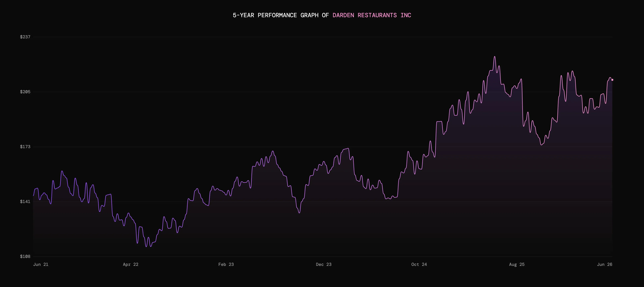Click the 'Oct 24' x-axis date label

click(419, 265)
